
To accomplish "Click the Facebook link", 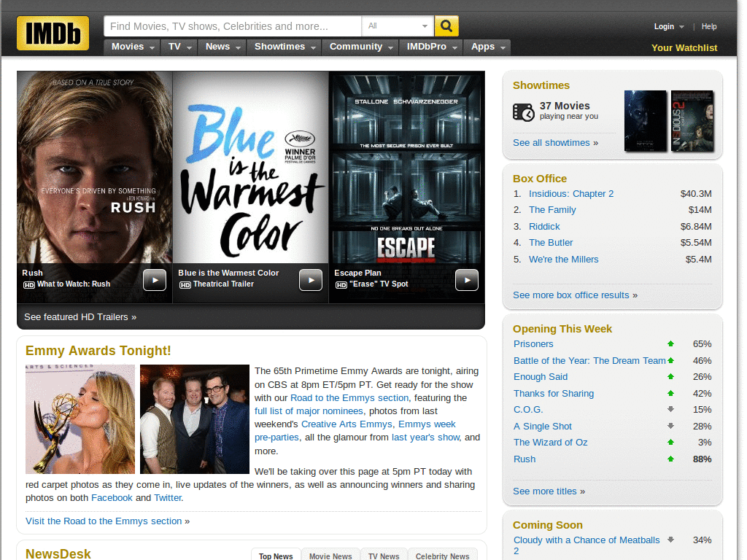I will [x=112, y=497].
